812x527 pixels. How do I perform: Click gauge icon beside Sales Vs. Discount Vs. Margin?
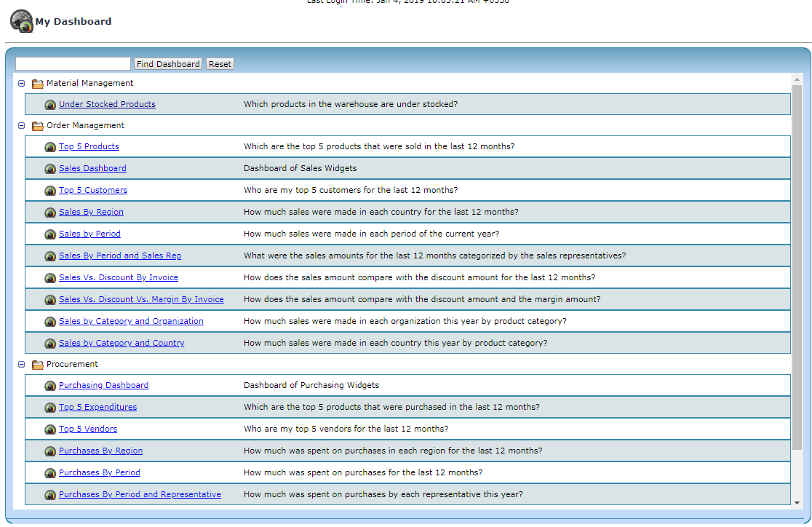[50, 299]
